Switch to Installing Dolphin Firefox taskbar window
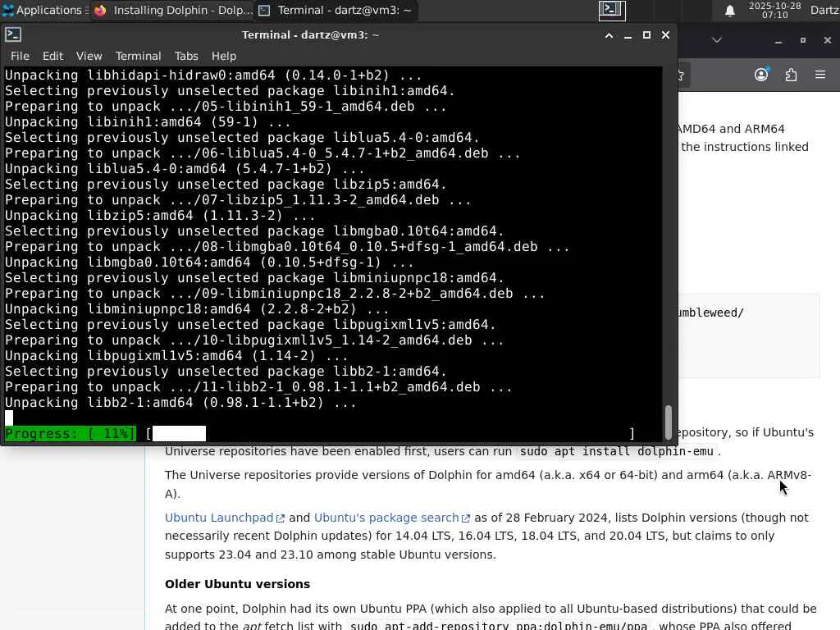 pyautogui.click(x=173, y=10)
